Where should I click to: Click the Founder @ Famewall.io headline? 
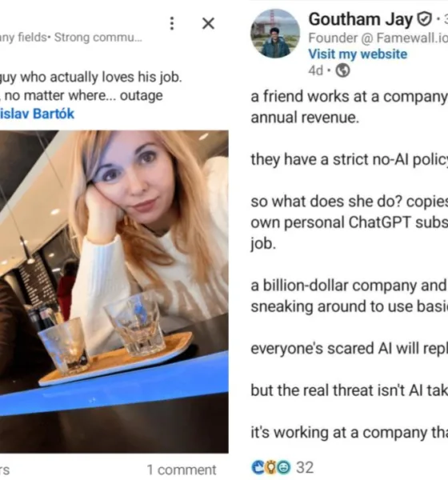378,38
